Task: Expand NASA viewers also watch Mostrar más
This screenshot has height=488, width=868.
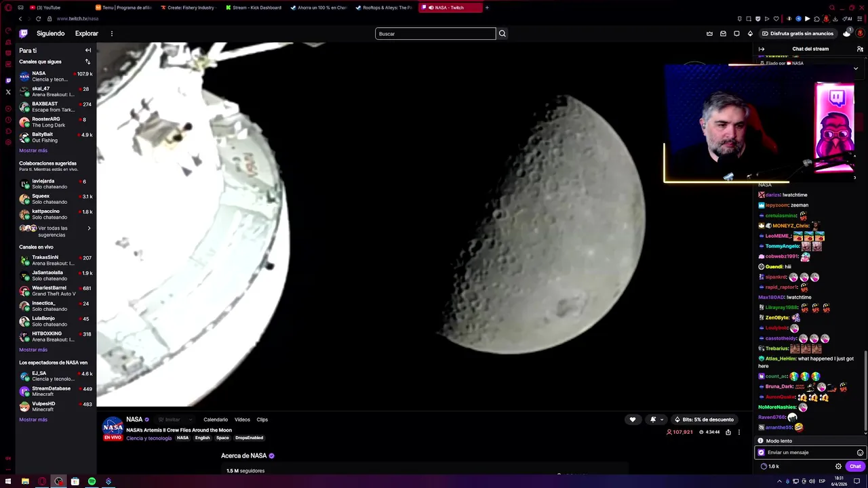Action: coord(33,420)
